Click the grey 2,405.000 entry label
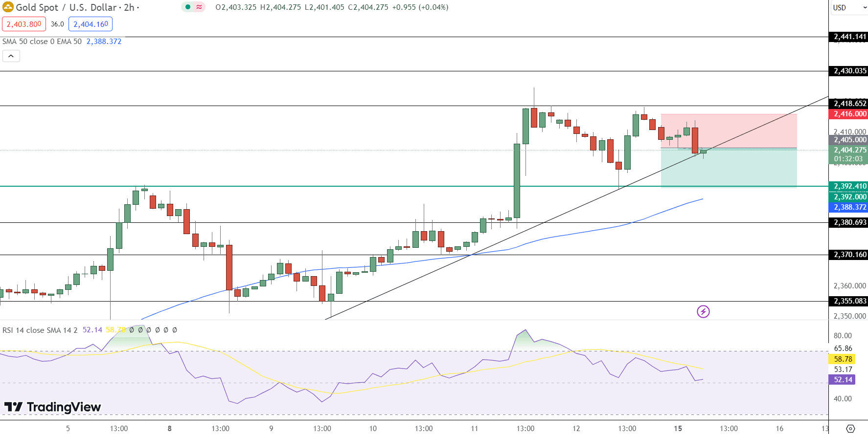Viewport: 868px width, 434px height. click(849, 140)
